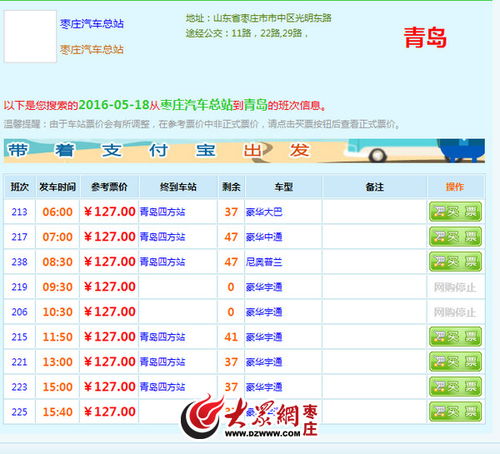
Task: Buy ticket for the 06:00 bus 213
Action: 455,212
